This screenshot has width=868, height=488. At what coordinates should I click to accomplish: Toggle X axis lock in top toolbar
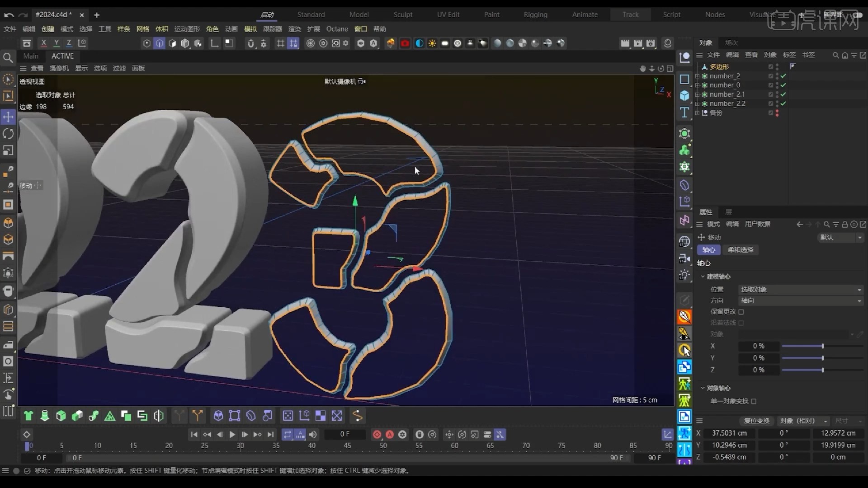(x=44, y=43)
